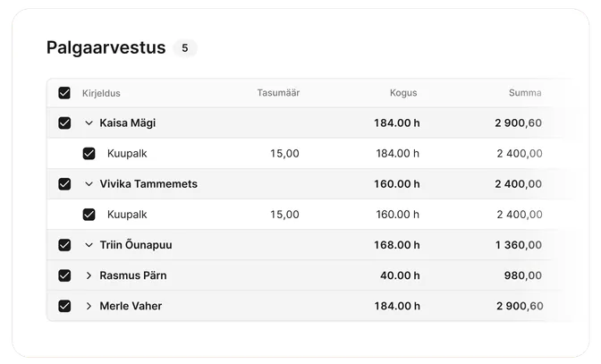601x364 pixels.
Task: Collapse the Vivika Tammemets row chevron
Action: click(x=89, y=184)
